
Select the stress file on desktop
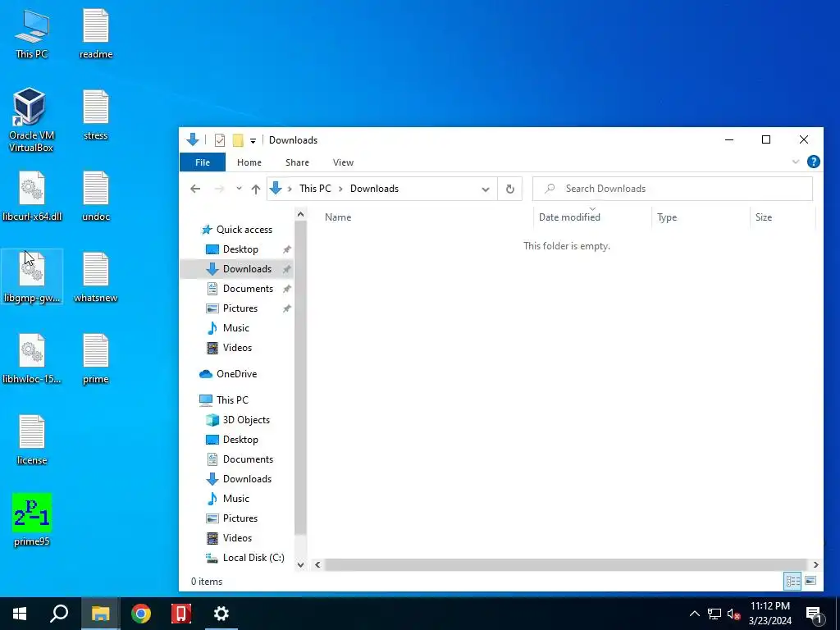pyautogui.click(x=96, y=115)
